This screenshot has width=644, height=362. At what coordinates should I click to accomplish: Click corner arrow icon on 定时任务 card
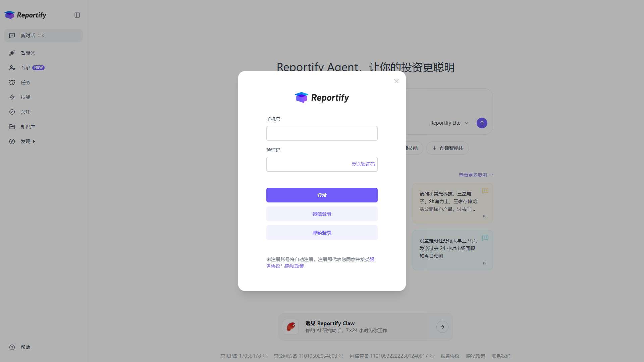[x=485, y=263]
